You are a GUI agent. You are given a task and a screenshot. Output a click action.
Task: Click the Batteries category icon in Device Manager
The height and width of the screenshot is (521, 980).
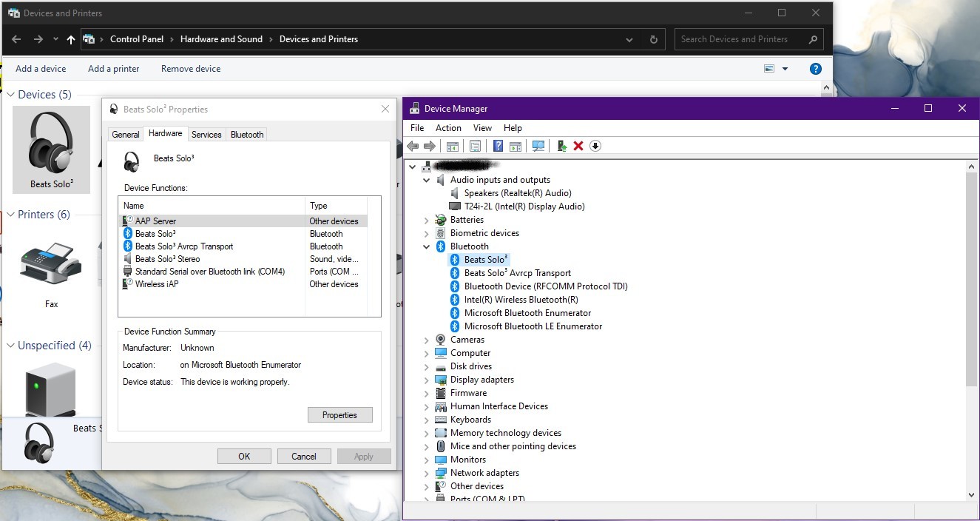441,220
